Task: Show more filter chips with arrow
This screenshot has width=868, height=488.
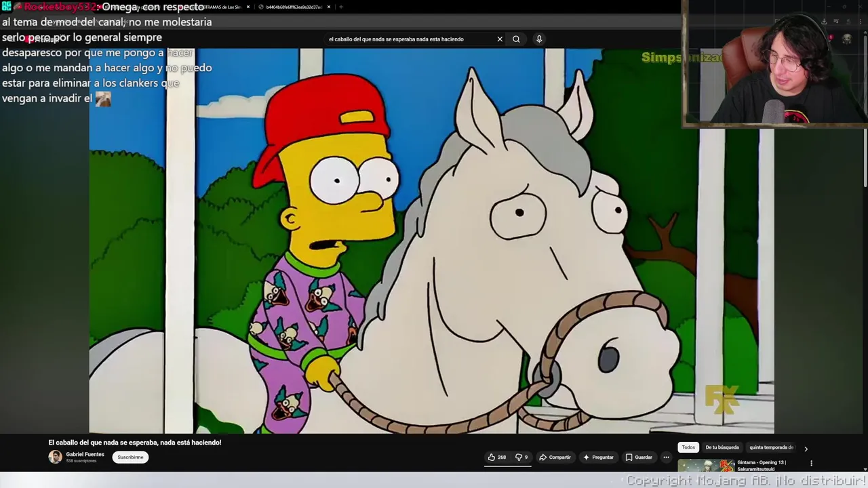Action: [806, 449]
